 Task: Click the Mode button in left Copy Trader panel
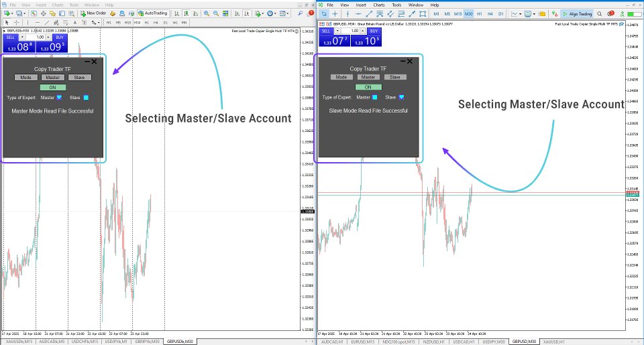25,78
